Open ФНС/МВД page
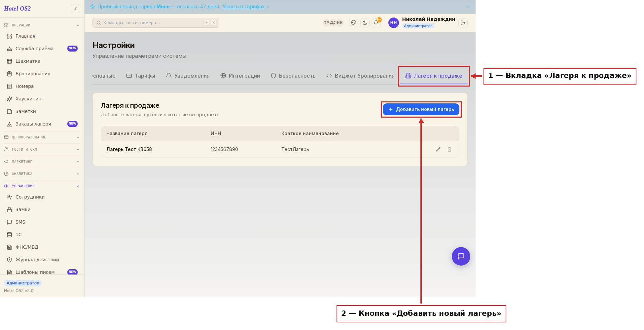This screenshot has height=330, width=644. point(42,247)
